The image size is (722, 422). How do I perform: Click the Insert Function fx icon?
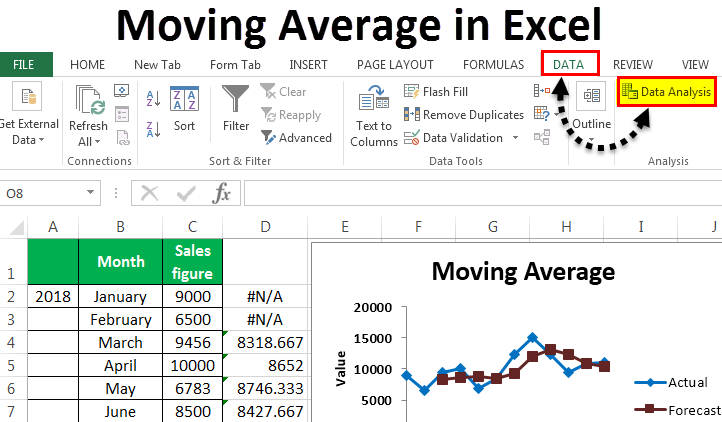coord(221,193)
